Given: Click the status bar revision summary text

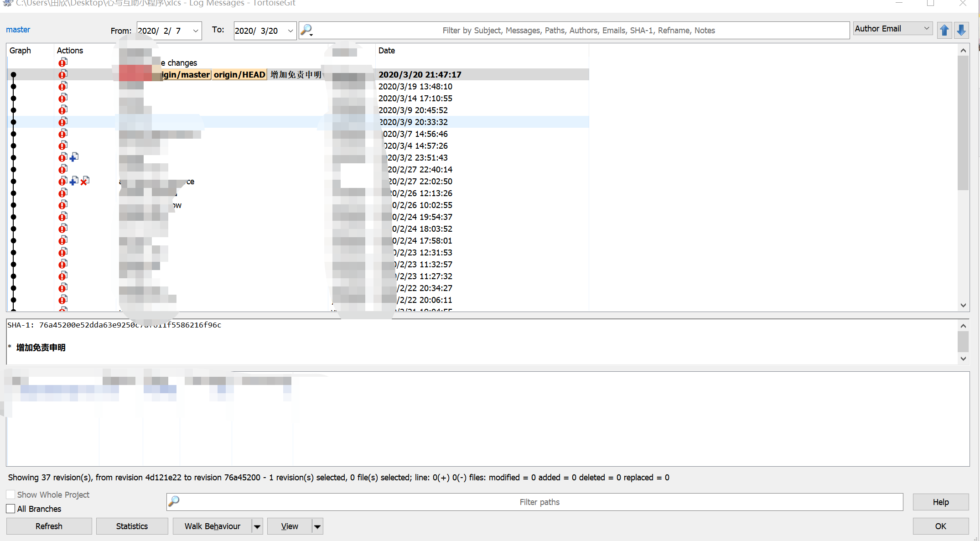Looking at the screenshot, I should (338, 478).
